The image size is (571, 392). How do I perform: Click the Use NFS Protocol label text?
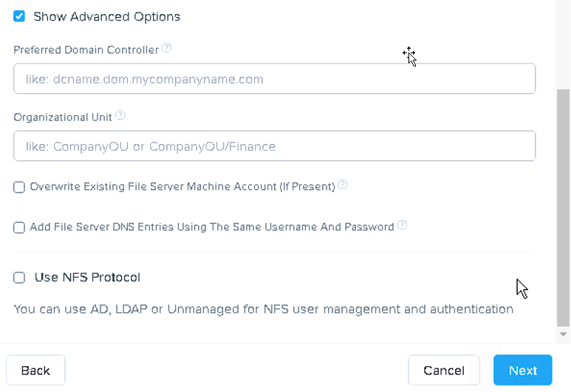(x=87, y=278)
